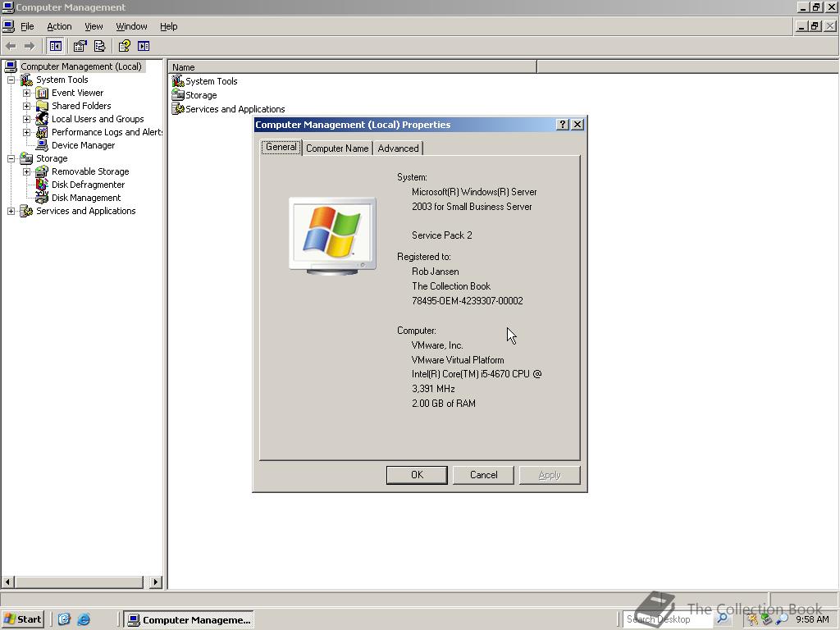The width and height of the screenshot is (840, 630).
Task: Toggle Show/Hide Console Tree toolbar icon
Action: click(x=55, y=46)
